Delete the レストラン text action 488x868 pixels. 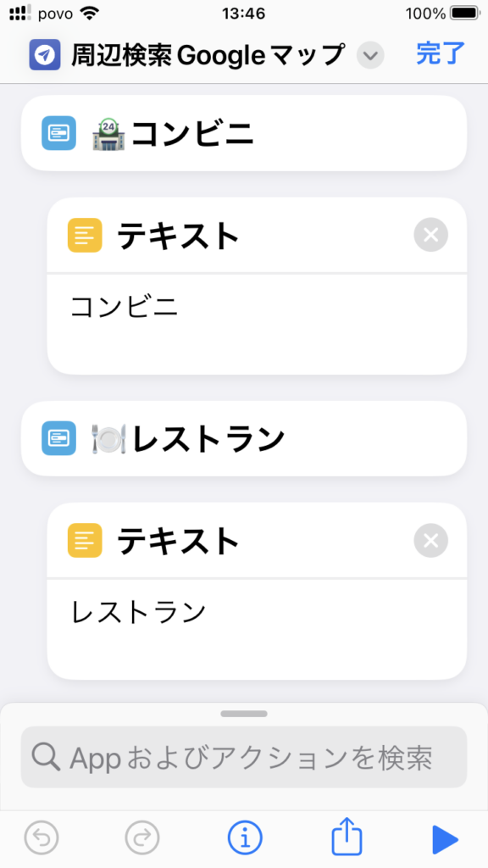(430, 540)
